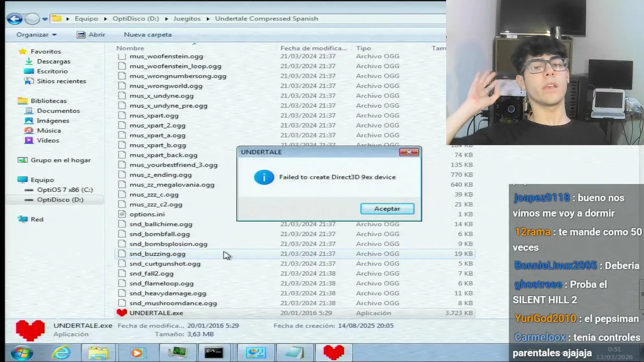Viewport: 644px width, 362px height.
Task: Click the Vídeos library icon
Action: [29, 140]
